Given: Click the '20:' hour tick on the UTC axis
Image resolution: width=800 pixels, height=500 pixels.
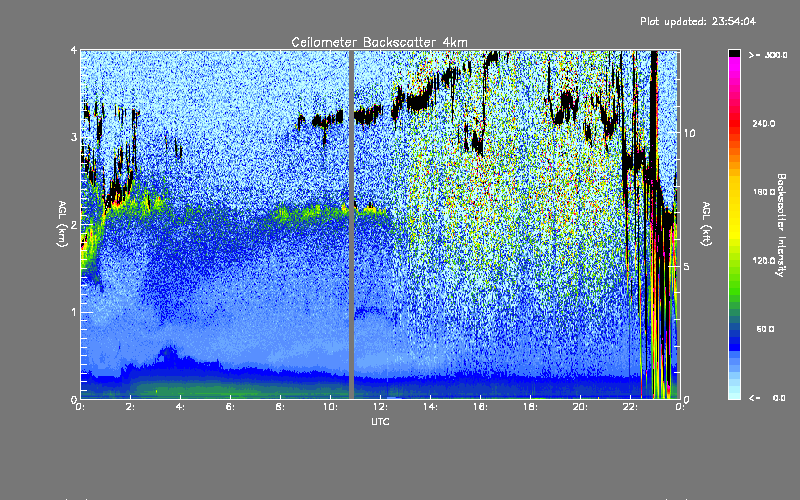Looking at the screenshot, I should (x=581, y=407).
